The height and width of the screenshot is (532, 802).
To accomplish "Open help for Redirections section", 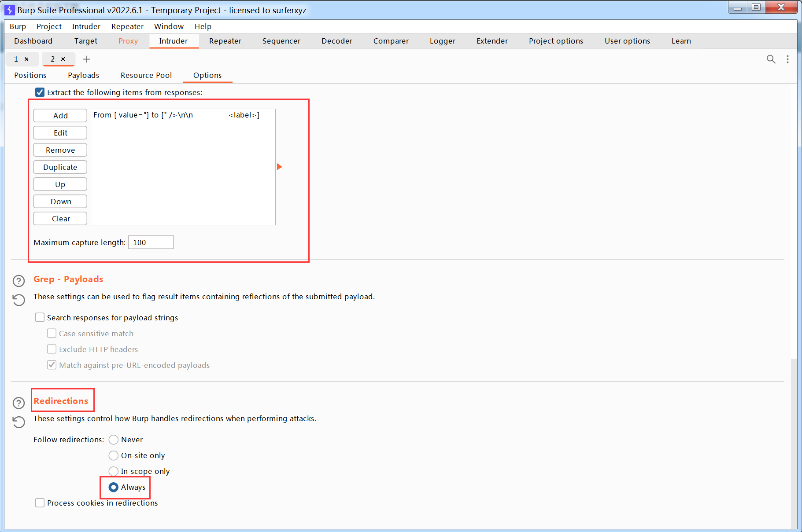I will (x=18, y=403).
